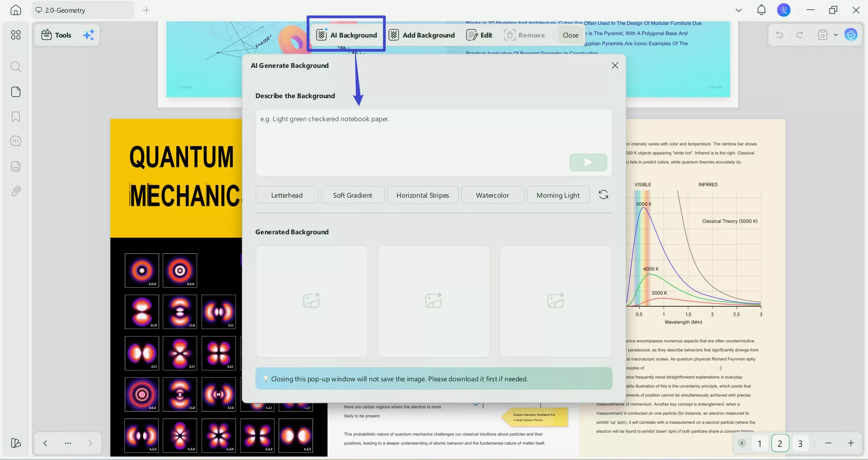
Task: Select the middle generated background placeholder
Action: click(434, 301)
